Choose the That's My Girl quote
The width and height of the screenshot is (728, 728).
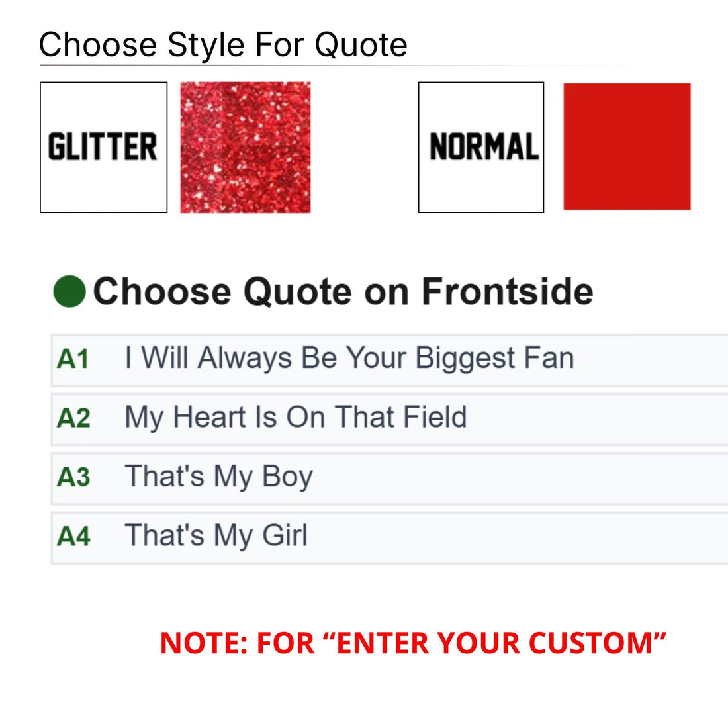[x=389, y=537]
